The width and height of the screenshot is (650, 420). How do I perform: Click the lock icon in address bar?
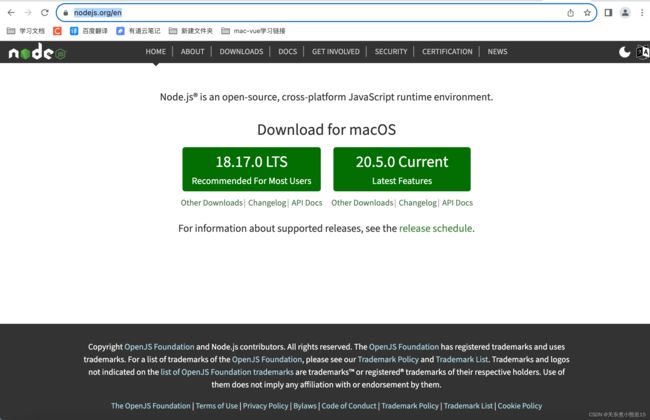pos(65,13)
